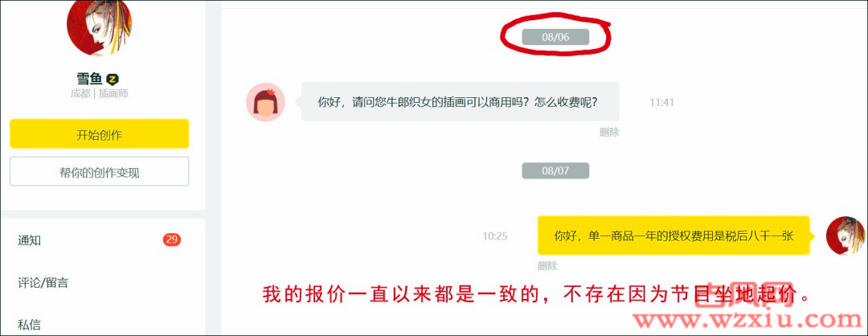Open the 评论/留言 section
This screenshot has width=868, height=336.
coord(43,283)
